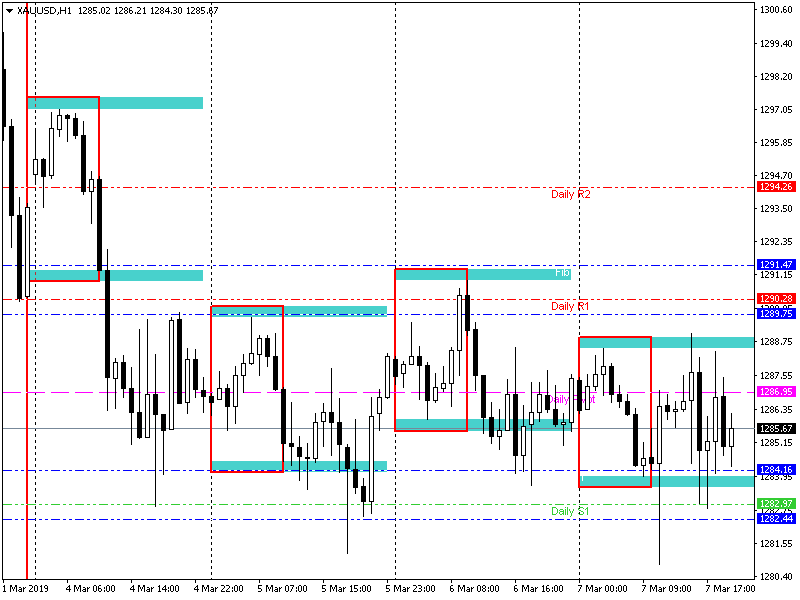Click the Fib label on cyan band

tap(562, 272)
